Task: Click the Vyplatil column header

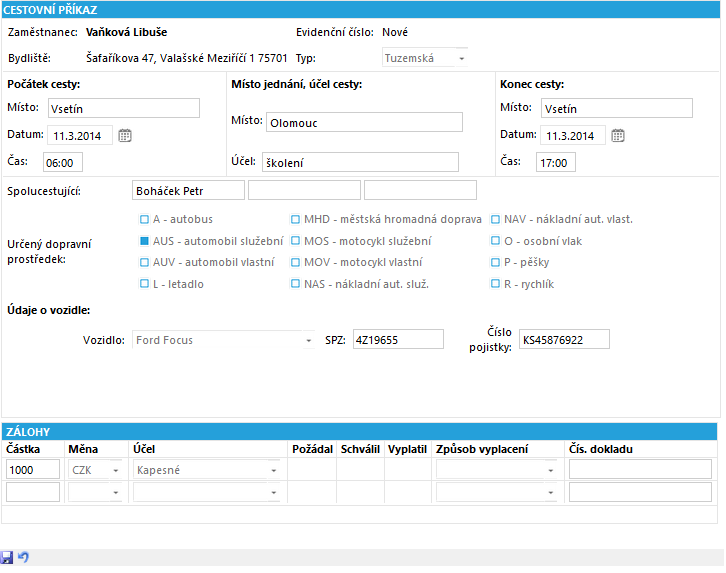Action: 407,449
